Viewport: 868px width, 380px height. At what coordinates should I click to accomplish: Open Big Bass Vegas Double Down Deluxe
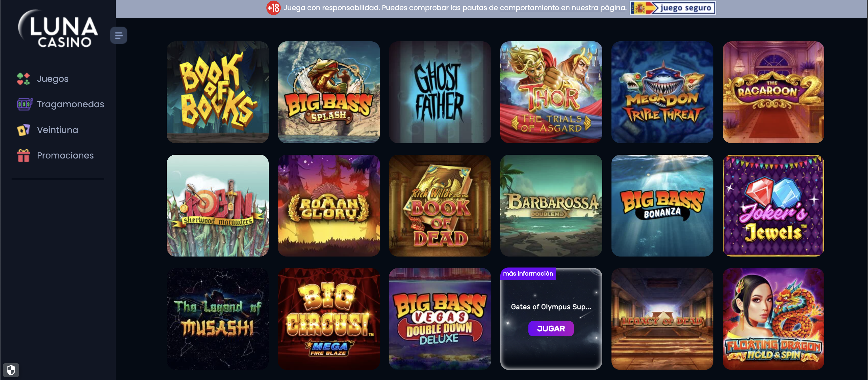[x=440, y=319]
